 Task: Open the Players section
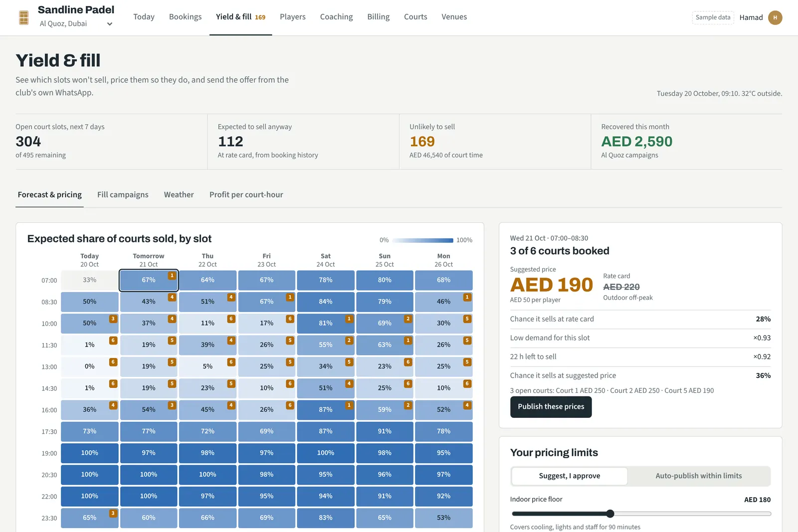pyautogui.click(x=293, y=17)
